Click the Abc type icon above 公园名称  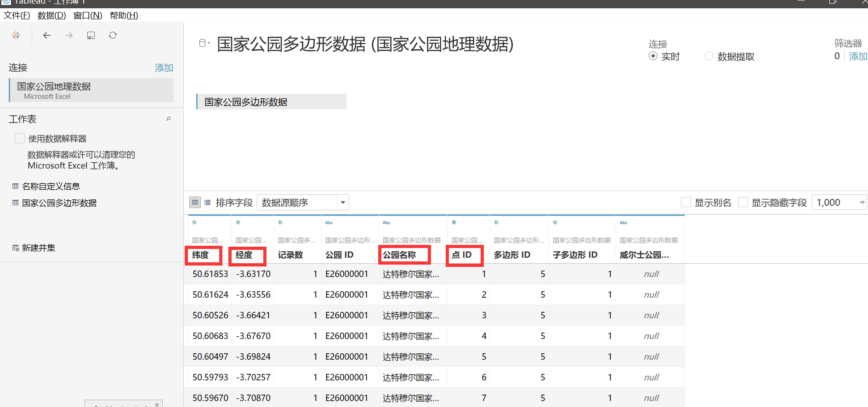pos(386,223)
